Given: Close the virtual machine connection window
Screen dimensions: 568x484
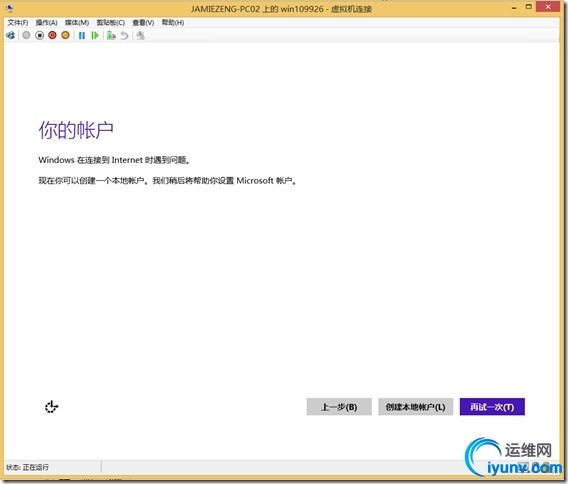Looking at the screenshot, I should point(548,7).
